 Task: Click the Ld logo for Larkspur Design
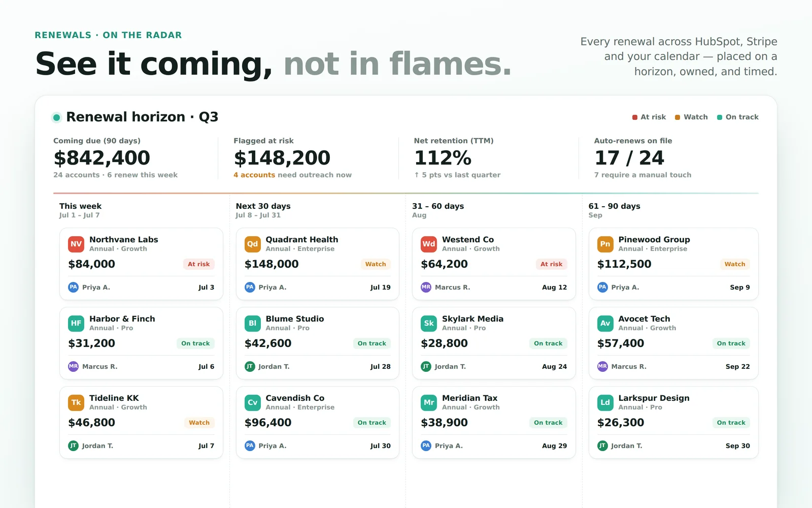coord(605,402)
